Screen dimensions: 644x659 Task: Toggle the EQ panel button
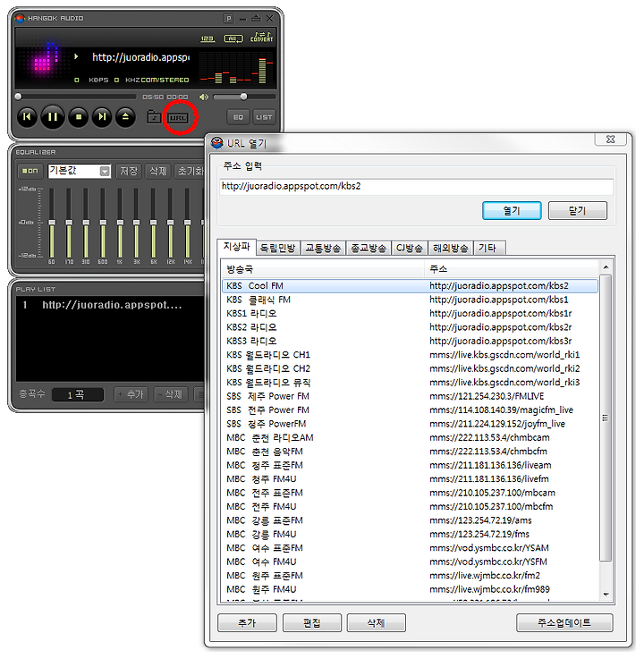pyautogui.click(x=238, y=117)
